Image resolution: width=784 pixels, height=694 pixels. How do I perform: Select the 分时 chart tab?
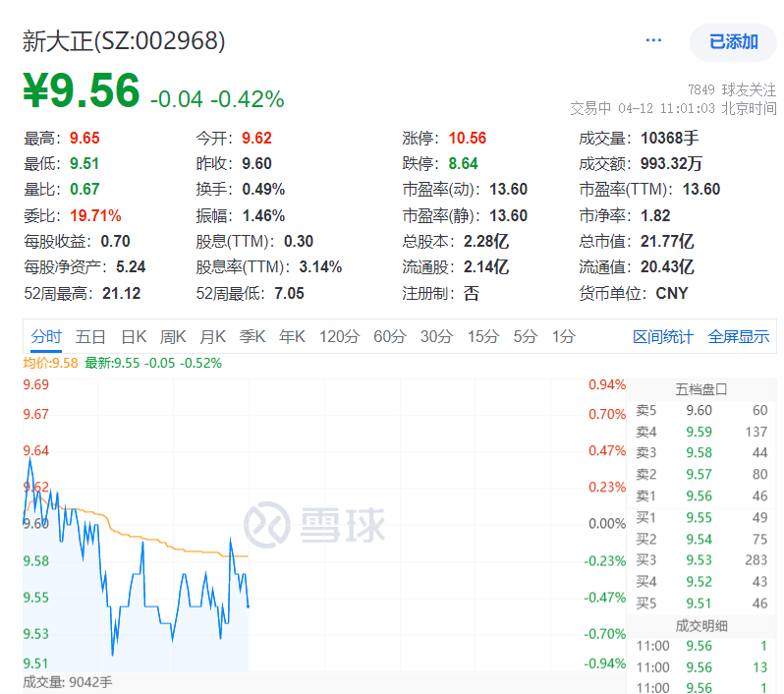point(46,337)
